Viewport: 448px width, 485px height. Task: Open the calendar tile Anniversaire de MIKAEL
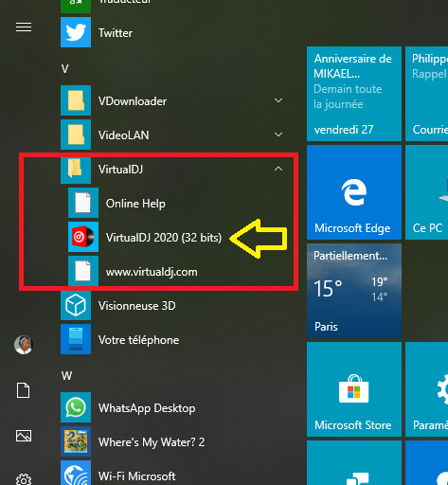pyautogui.click(x=354, y=94)
